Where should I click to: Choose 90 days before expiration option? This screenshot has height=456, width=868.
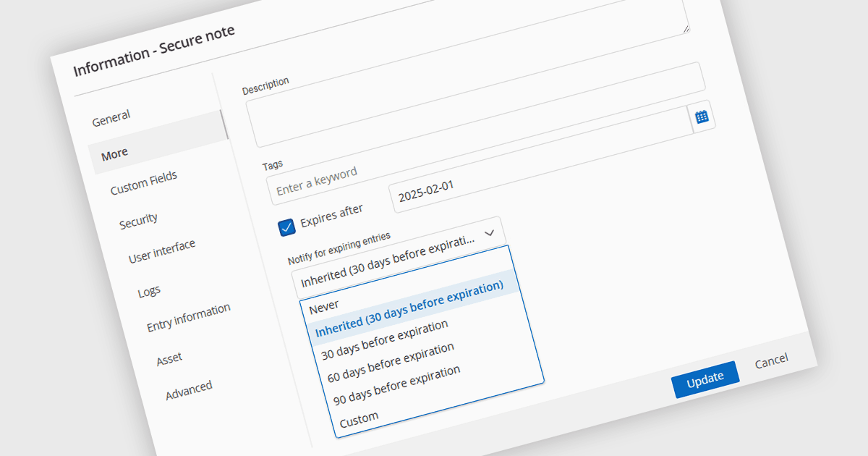[396, 386]
